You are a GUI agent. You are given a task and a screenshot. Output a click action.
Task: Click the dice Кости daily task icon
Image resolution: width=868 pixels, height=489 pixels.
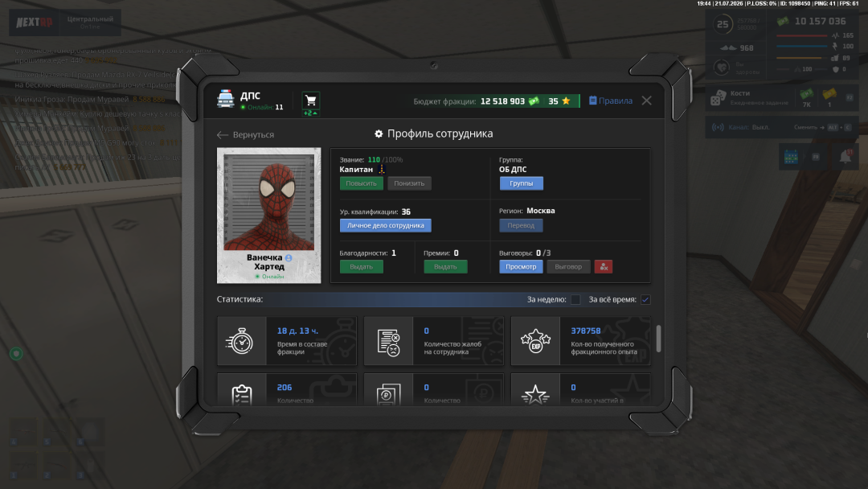pos(718,98)
